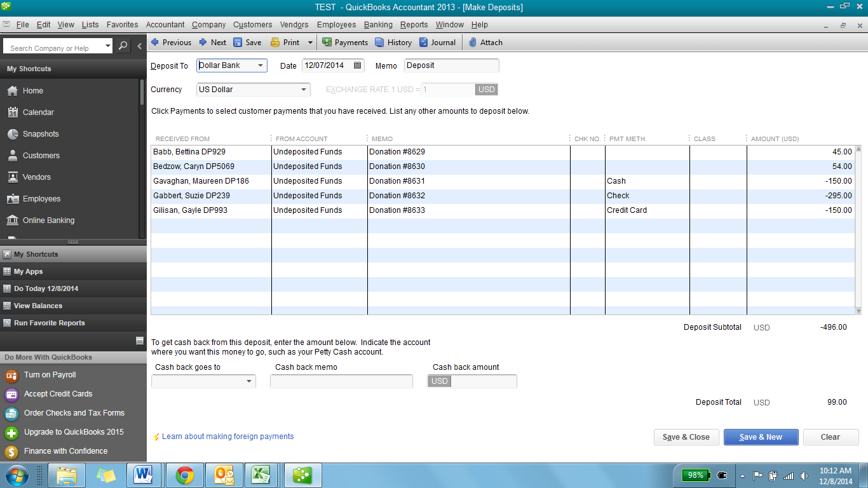Click the Memo input field
The image size is (868, 488).
tap(451, 65)
